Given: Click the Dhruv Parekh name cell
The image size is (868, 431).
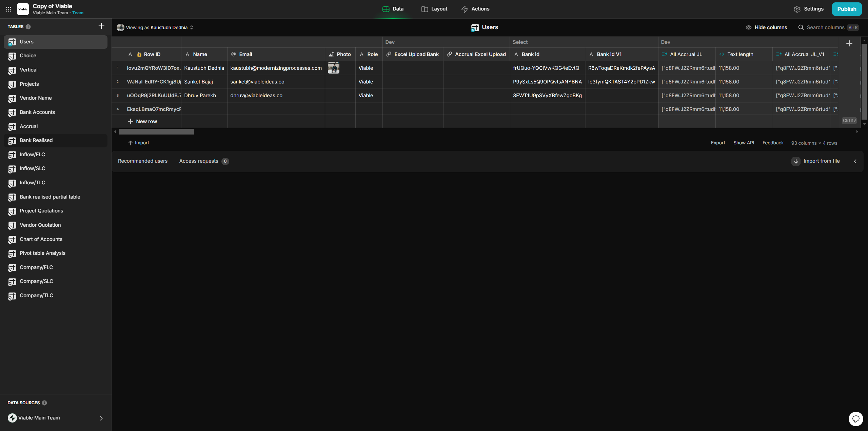Looking at the screenshot, I should 204,96.
